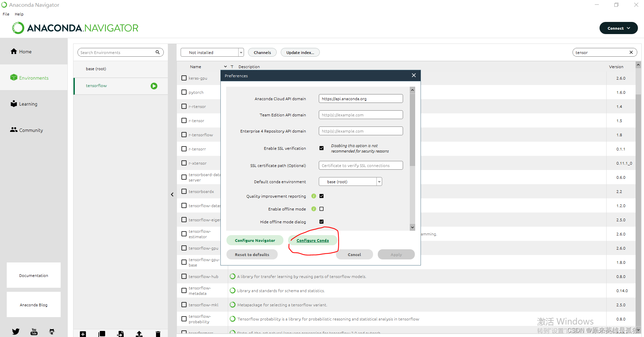Click the Configure Conda button
644x337 pixels.
(x=313, y=240)
